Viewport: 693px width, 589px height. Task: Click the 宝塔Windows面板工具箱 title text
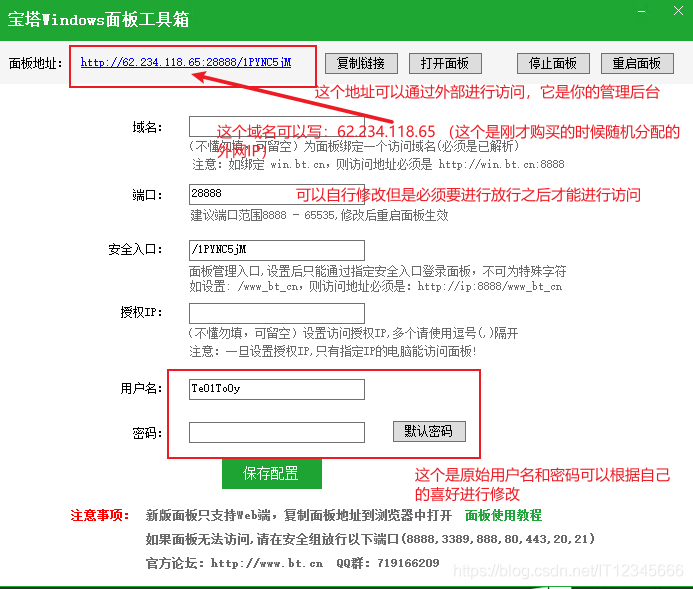(98, 19)
